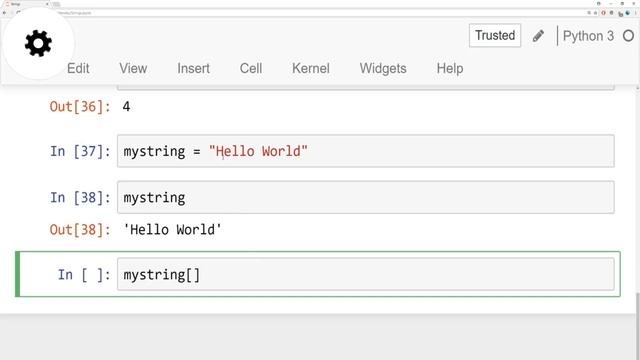
Task: Click the Out[38] 'Hello World' output text
Action: (x=172, y=229)
